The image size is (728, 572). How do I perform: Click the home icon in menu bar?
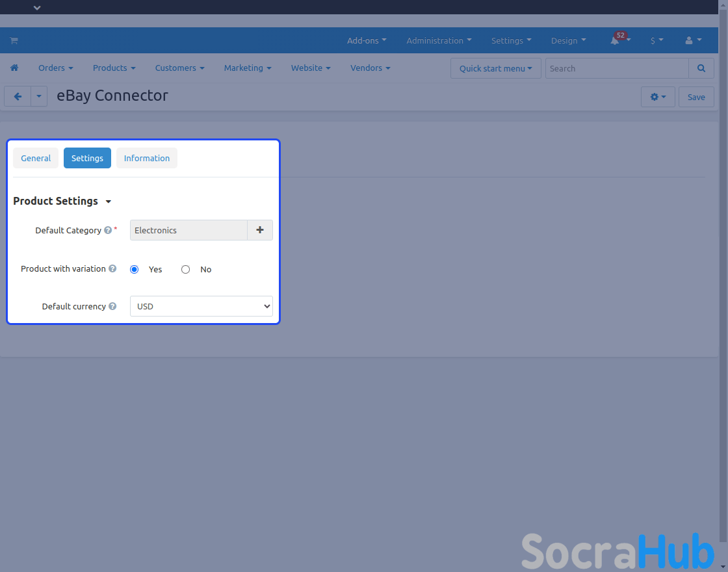coord(14,68)
